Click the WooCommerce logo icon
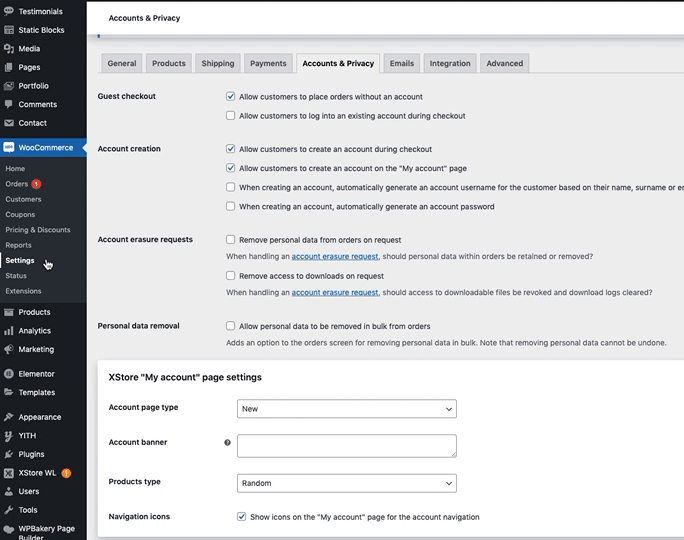684x540 pixels. tap(9, 147)
